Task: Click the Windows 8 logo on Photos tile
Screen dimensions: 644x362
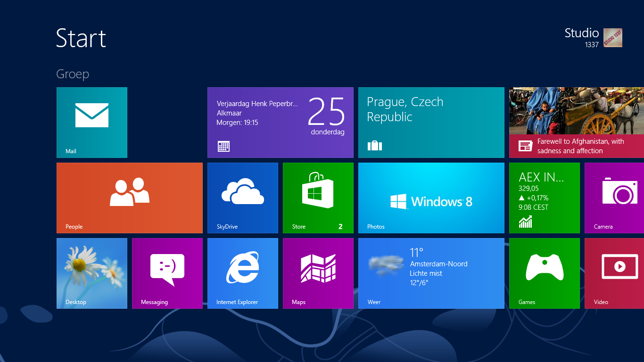Action: [x=431, y=202]
